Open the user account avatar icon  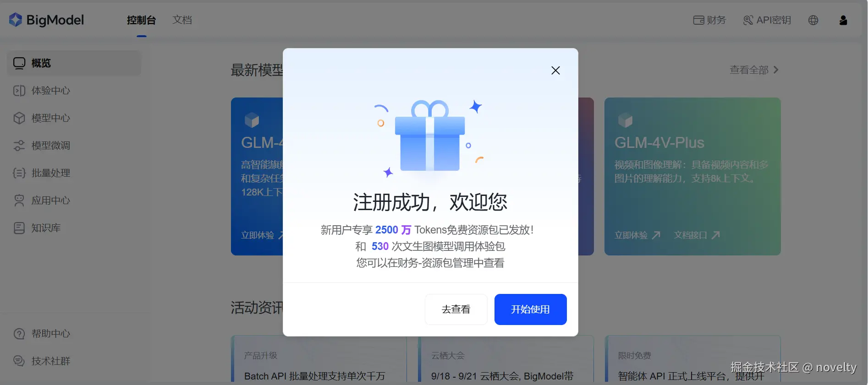(843, 20)
